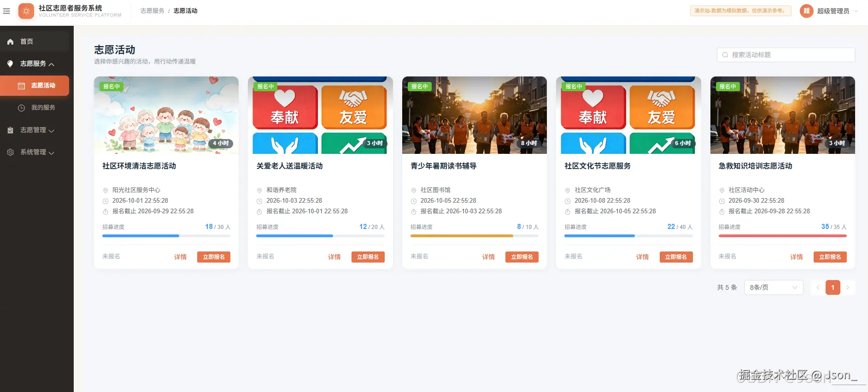
Task: Click 立即报名 for 急救知识培训志愿活动
Action: pos(830,257)
